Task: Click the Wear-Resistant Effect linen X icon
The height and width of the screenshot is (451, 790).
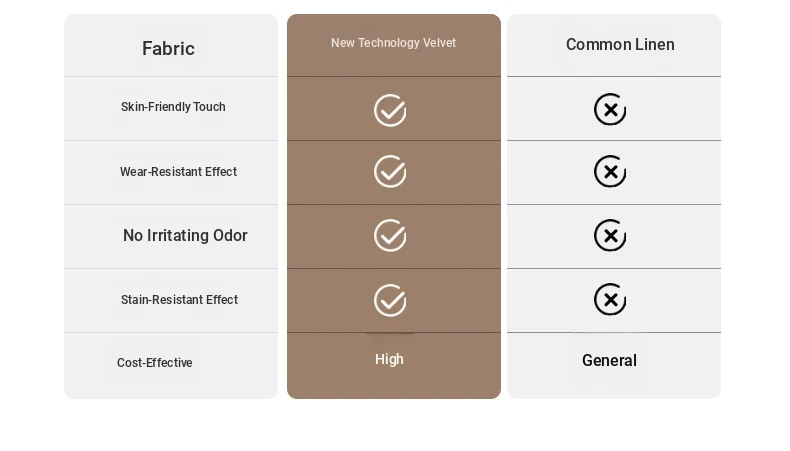Action: [x=610, y=171]
